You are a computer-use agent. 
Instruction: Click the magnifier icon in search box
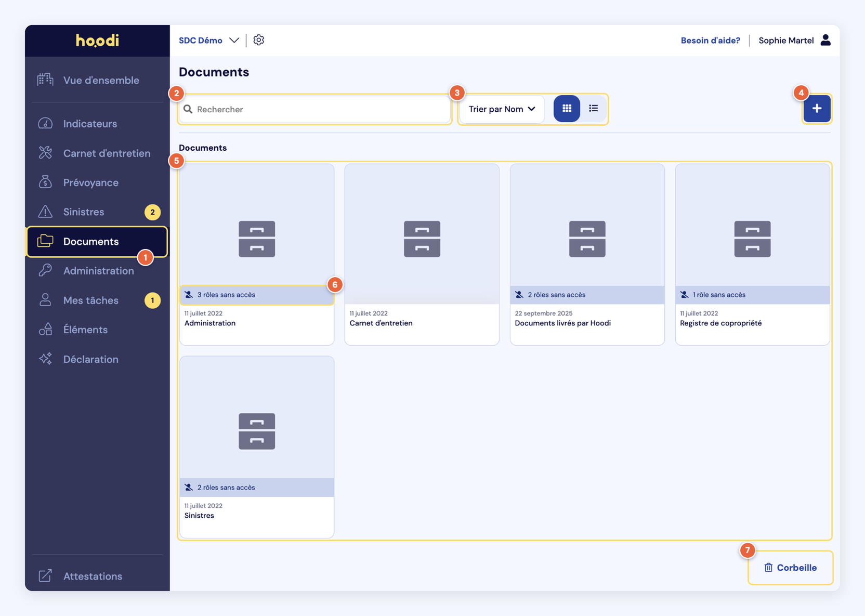[x=188, y=109]
